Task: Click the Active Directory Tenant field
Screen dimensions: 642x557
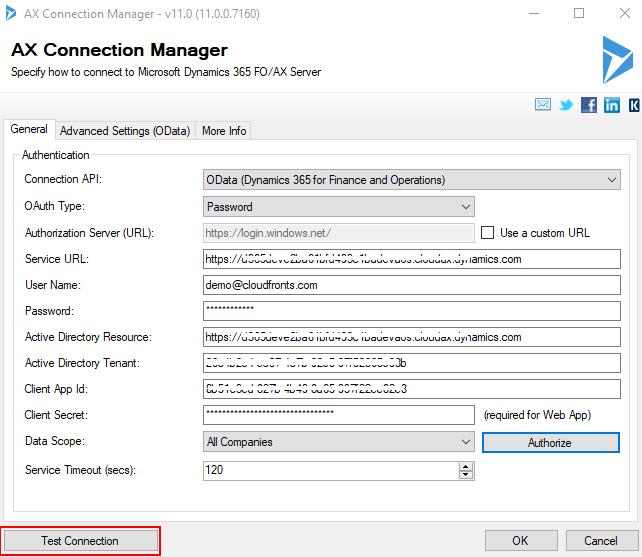Action: [x=411, y=363]
